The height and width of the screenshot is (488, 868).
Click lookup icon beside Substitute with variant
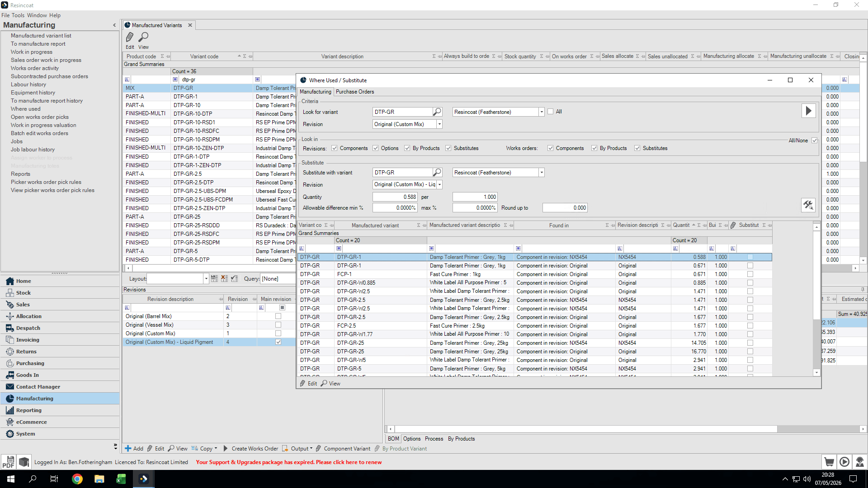437,172
